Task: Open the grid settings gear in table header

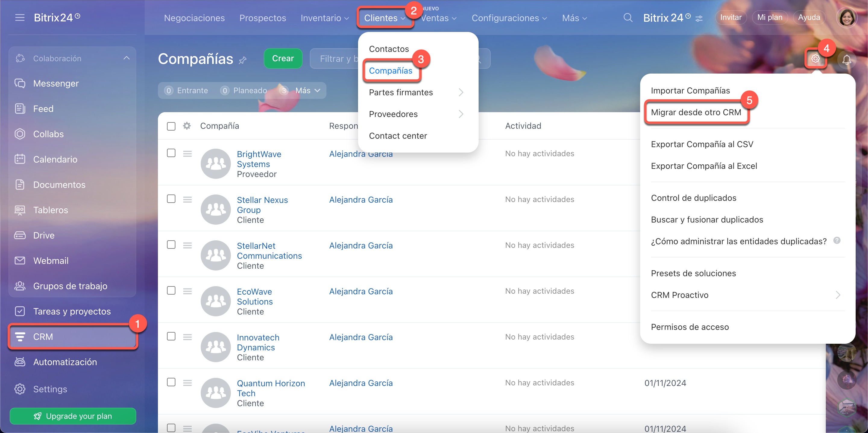Action: 187,126
